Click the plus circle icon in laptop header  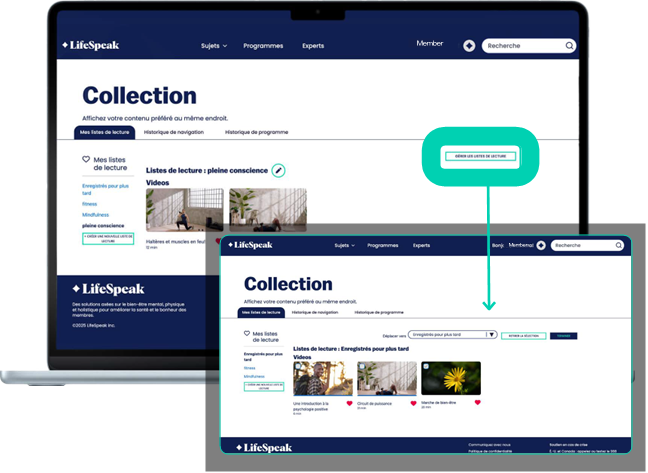click(469, 45)
